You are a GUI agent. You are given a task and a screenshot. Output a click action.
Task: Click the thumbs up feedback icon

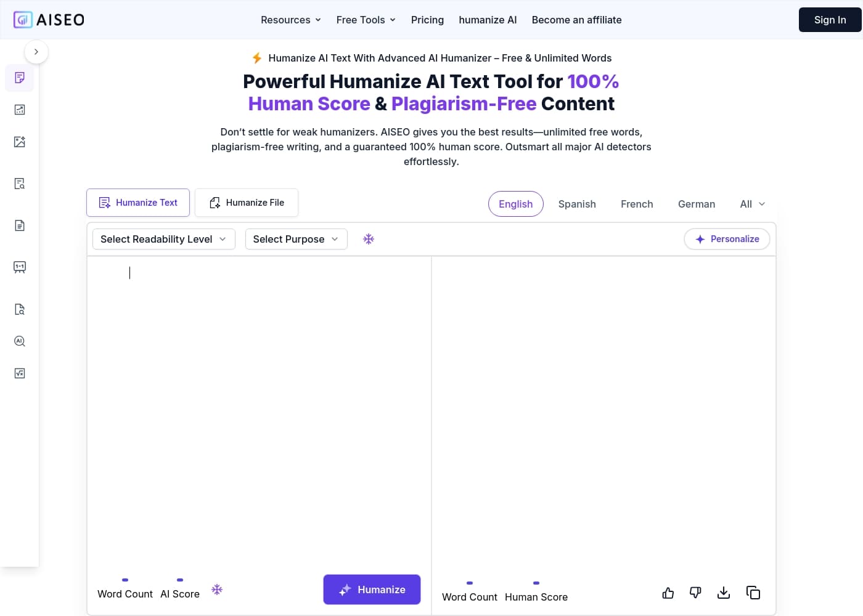[668, 593]
